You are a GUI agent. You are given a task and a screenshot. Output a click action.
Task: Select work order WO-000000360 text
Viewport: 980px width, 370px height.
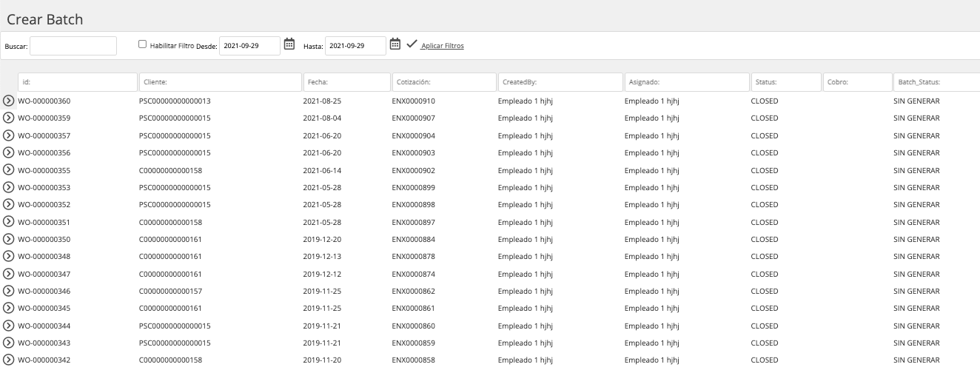tap(44, 101)
